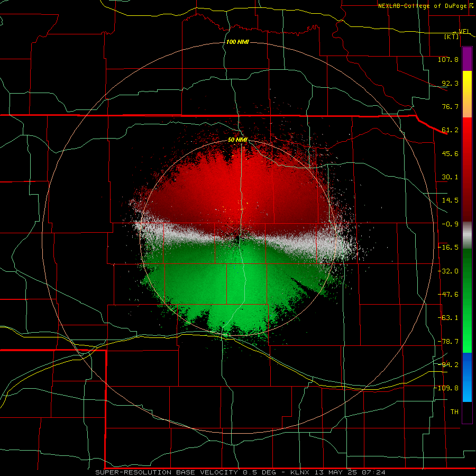Viewport: 476px width, 476px height.
Task: Select the purple band on the color bar
Action: tap(467, 59)
